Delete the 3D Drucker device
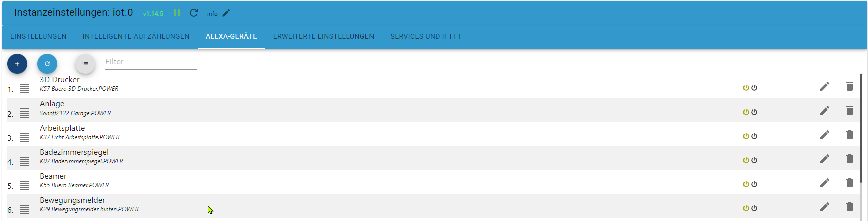The height and width of the screenshot is (221, 868). 850,86
